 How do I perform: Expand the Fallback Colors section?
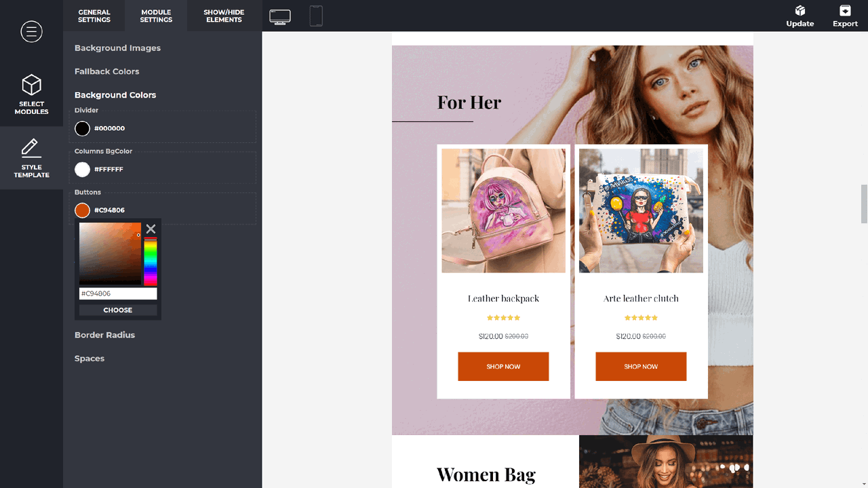(x=106, y=71)
